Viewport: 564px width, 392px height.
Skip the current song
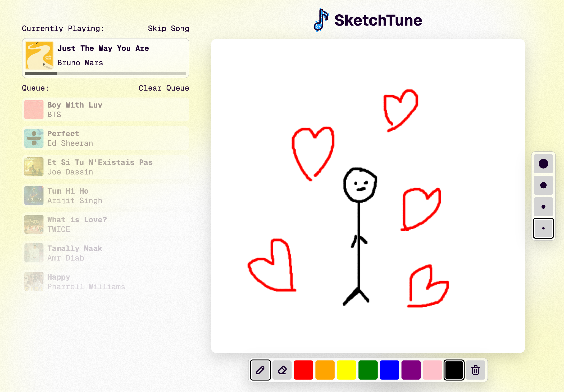pyautogui.click(x=168, y=28)
